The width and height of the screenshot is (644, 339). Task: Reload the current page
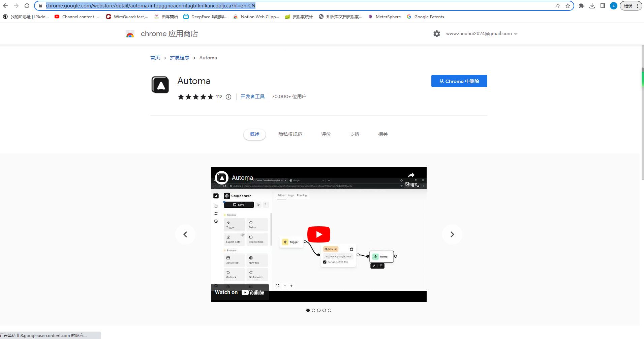(x=26, y=6)
